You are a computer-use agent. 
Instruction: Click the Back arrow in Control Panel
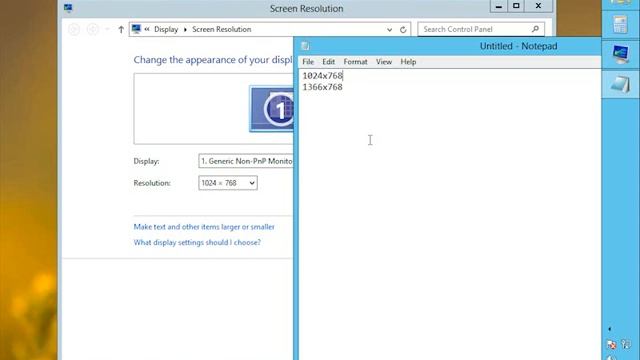pyautogui.click(x=74, y=29)
